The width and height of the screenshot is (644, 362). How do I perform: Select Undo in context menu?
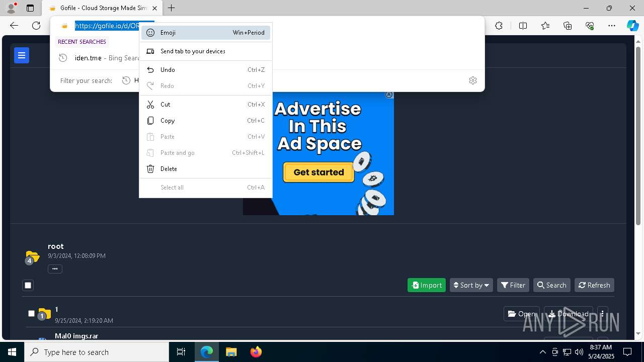pos(206,70)
